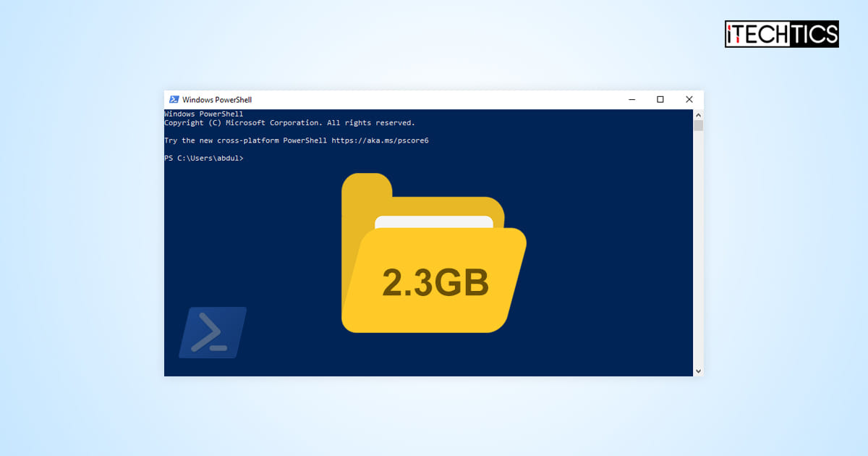
Task: Close the Windows PowerShell window
Action: coord(689,99)
